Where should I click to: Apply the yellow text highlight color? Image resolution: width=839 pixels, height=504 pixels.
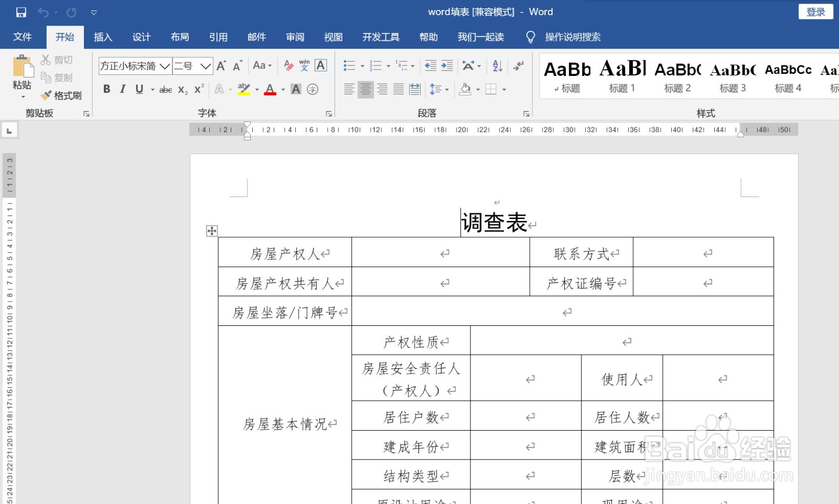click(x=244, y=89)
